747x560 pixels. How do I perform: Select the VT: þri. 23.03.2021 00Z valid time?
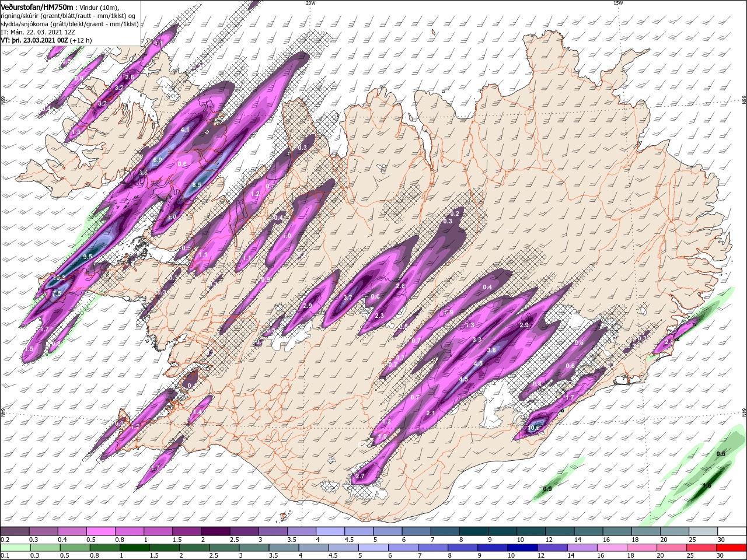tap(34, 40)
